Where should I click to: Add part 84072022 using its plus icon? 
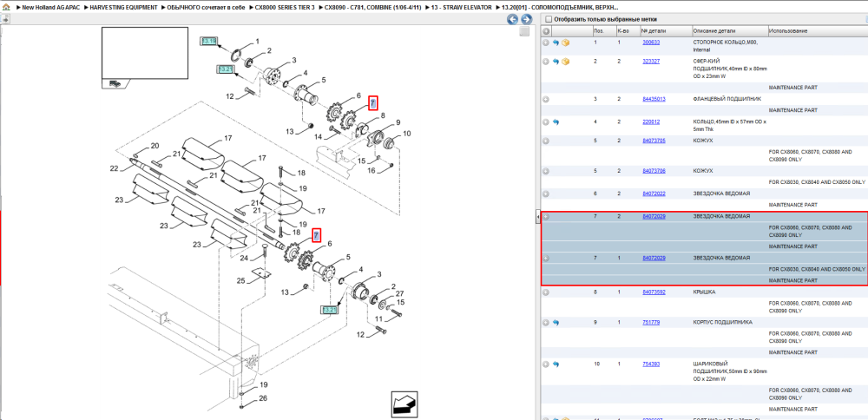(x=546, y=194)
